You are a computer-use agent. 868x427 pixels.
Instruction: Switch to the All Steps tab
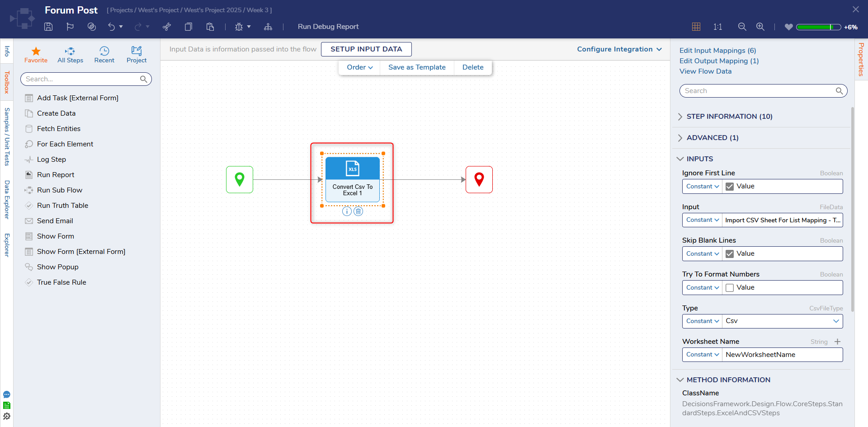(x=70, y=55)
